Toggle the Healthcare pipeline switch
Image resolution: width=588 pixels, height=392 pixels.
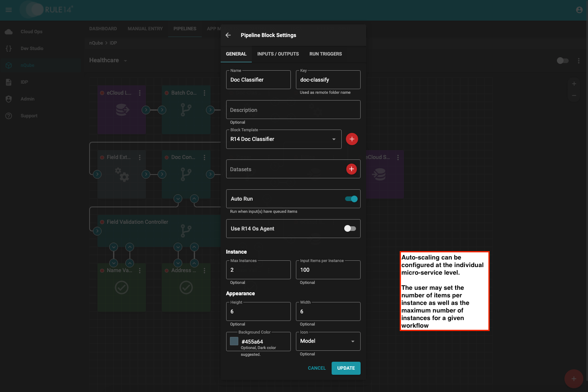tap(562, 61)
